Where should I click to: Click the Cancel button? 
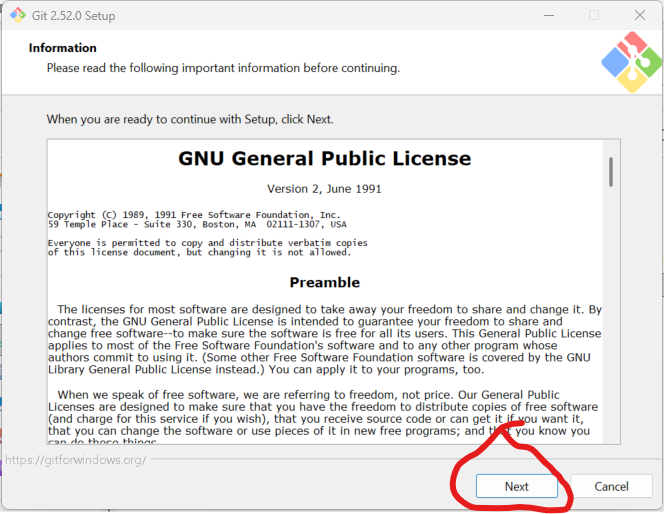[x=611, y=486]
